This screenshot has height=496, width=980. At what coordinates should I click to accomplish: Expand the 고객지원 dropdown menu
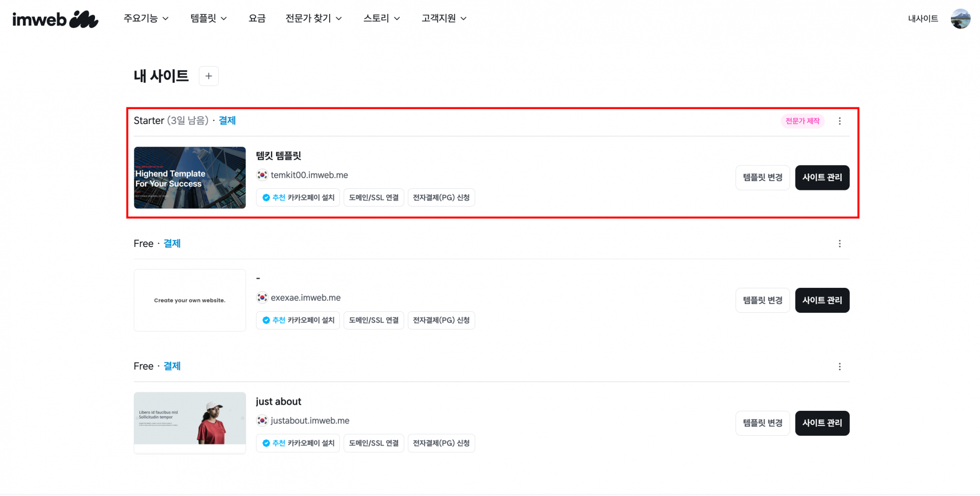coord(444,18)
